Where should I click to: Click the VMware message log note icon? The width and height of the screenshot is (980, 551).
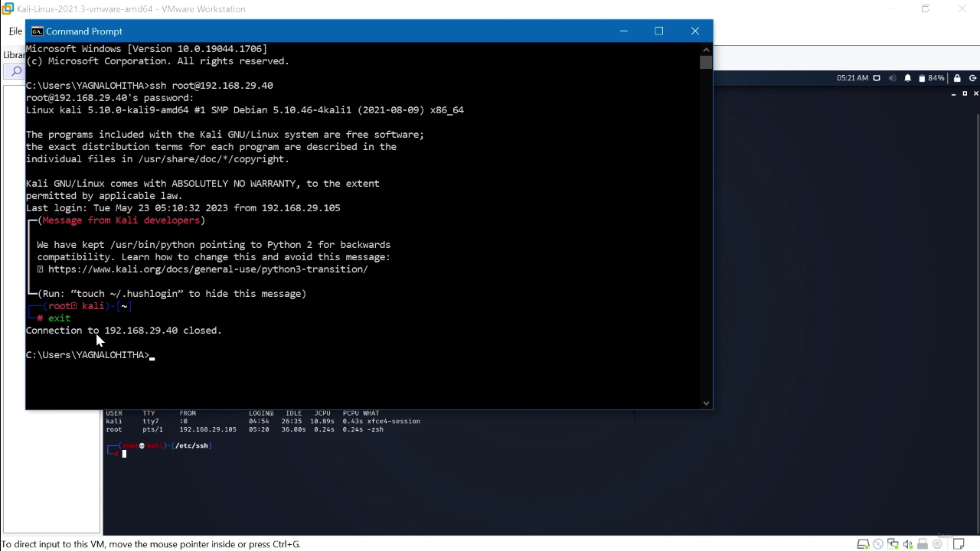click(x=959, y=544)
